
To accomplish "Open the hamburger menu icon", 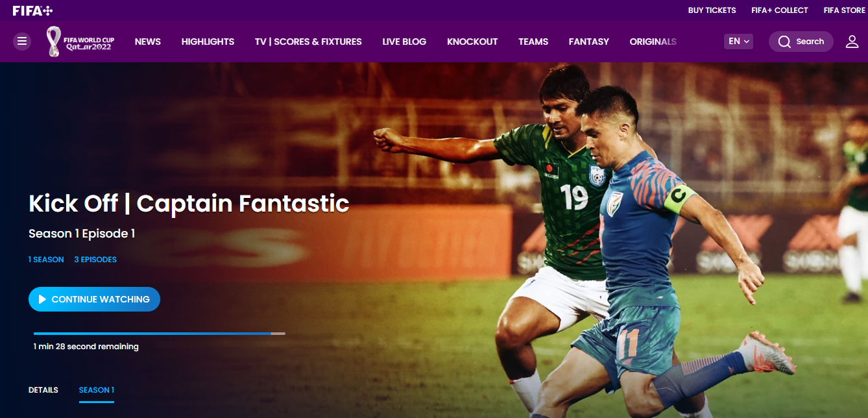I will [x=22, y=42].
